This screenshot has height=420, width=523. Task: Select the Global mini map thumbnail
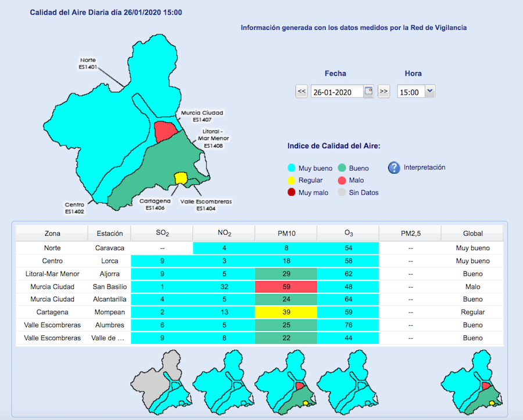(472, 382)
